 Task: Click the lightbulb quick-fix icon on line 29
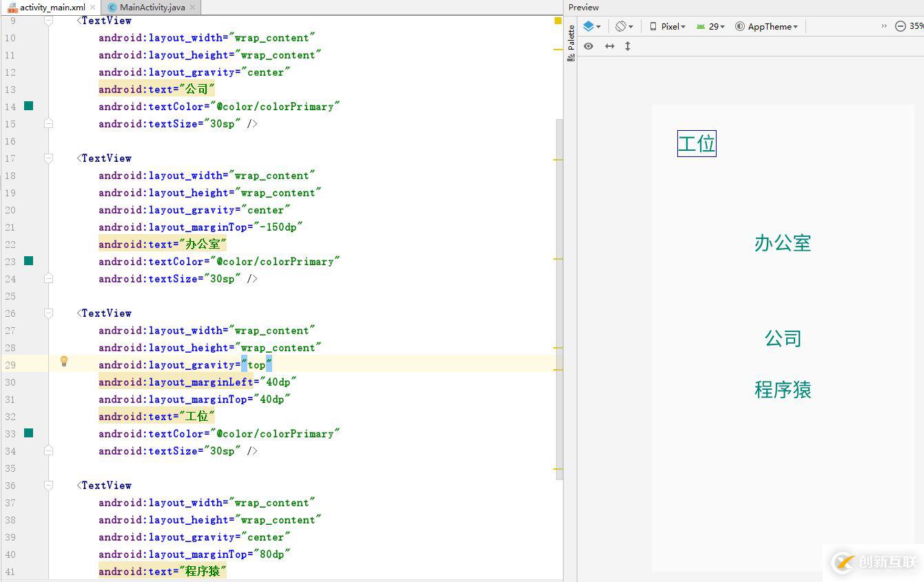pos(64,361)
